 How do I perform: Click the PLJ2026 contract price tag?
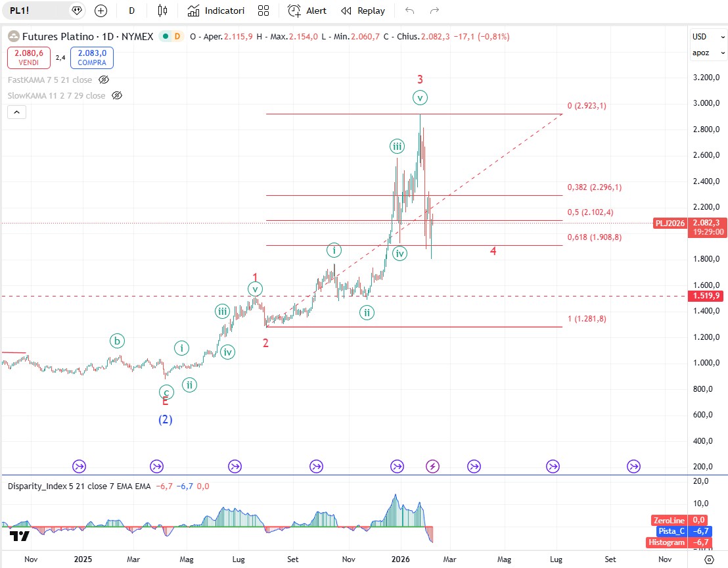[670, 224]
